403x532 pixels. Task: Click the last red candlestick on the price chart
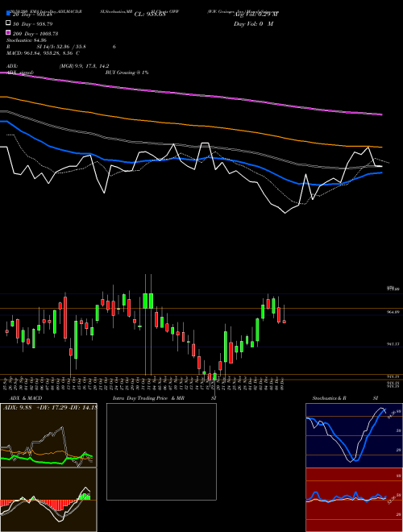[x=285, y=322]
